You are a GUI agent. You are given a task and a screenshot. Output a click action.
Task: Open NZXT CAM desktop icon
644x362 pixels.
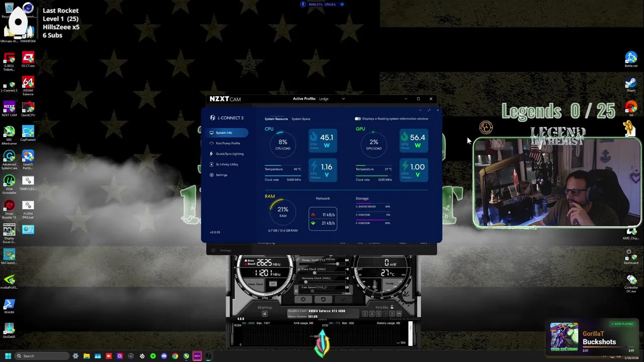tap(9, 109)
